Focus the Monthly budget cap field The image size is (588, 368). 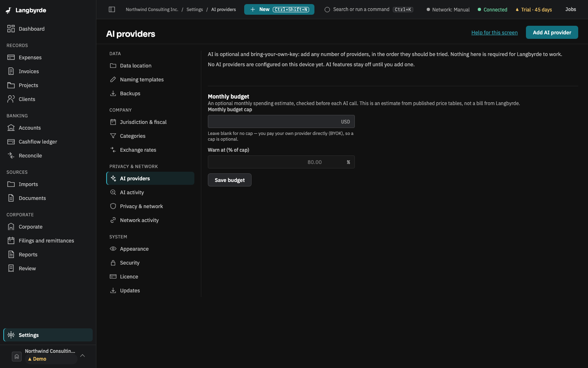281,121
